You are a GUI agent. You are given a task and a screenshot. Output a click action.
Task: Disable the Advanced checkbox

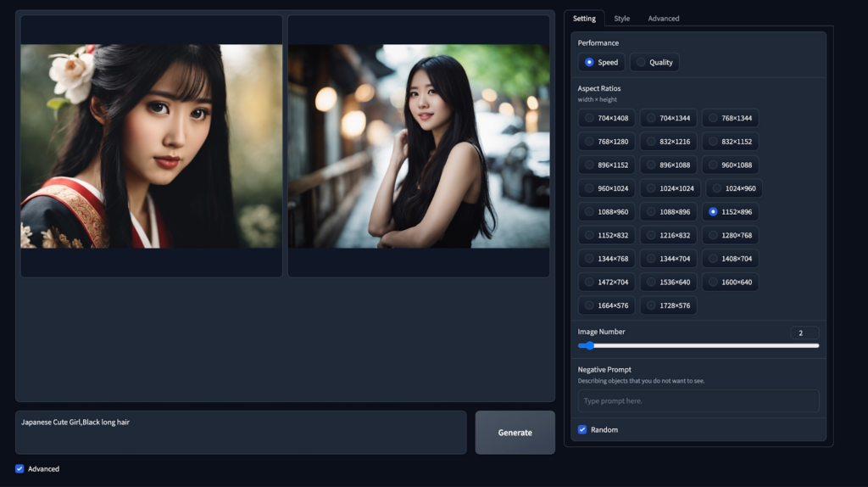(19, 468)
